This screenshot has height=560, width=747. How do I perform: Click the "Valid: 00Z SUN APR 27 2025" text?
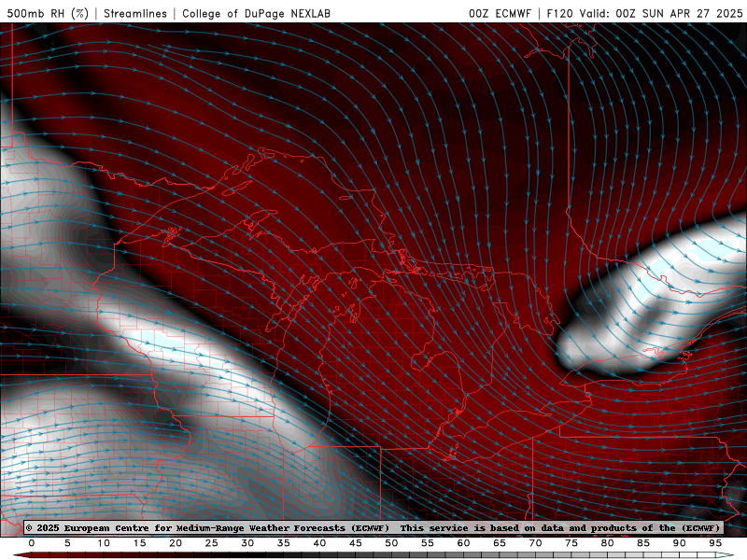[x=661, y=13]
